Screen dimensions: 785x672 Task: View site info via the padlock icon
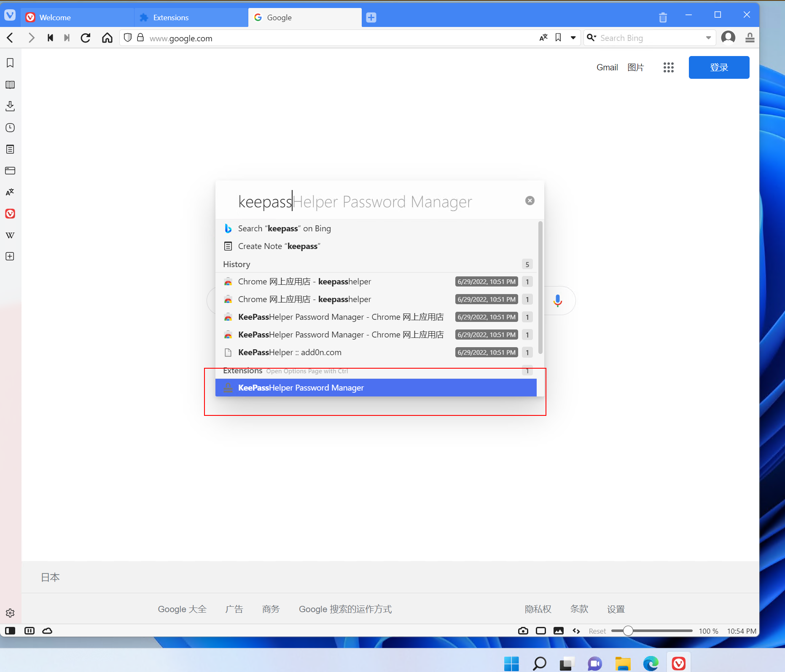pos(140,37)
